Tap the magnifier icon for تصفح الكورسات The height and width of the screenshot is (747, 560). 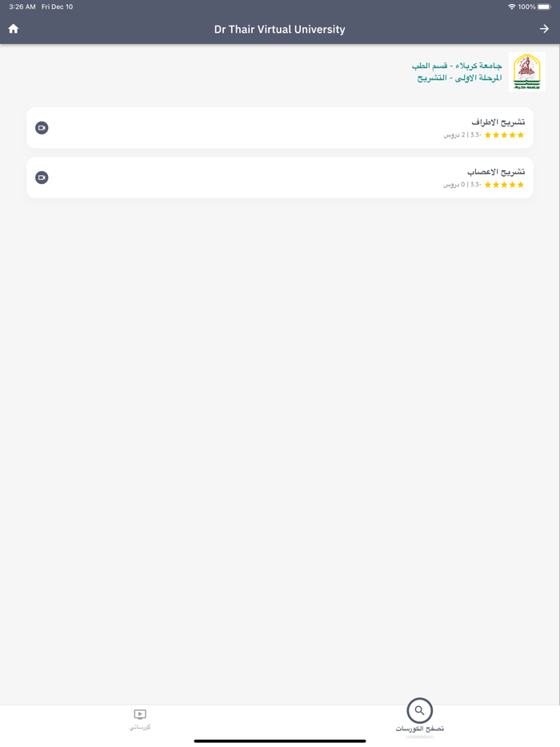tap(419, 710)
